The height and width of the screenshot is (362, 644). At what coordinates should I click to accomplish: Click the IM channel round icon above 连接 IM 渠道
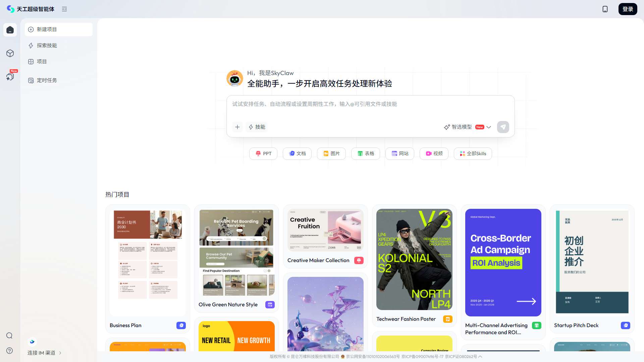(x=32, y=342)
